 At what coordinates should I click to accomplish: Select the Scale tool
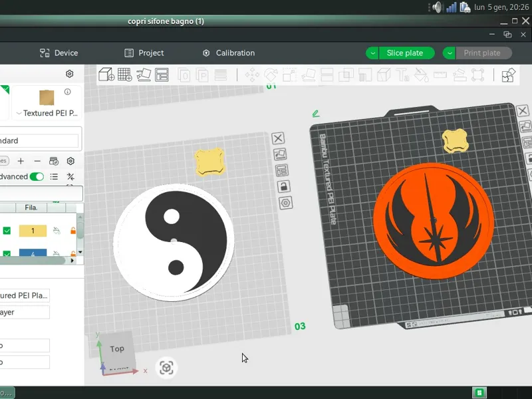point(289,75)
